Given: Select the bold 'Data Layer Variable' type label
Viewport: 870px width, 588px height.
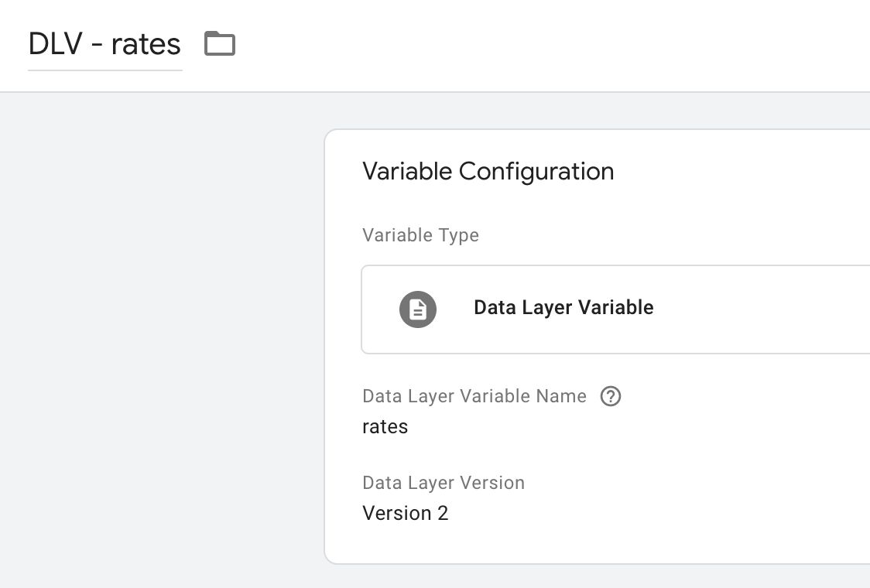Looking at the screenshot, I should 563,307.
